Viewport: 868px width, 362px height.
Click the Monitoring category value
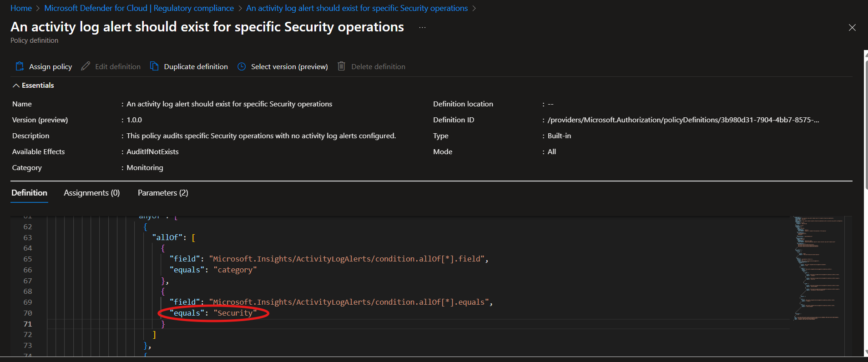(x=145, y=168)
